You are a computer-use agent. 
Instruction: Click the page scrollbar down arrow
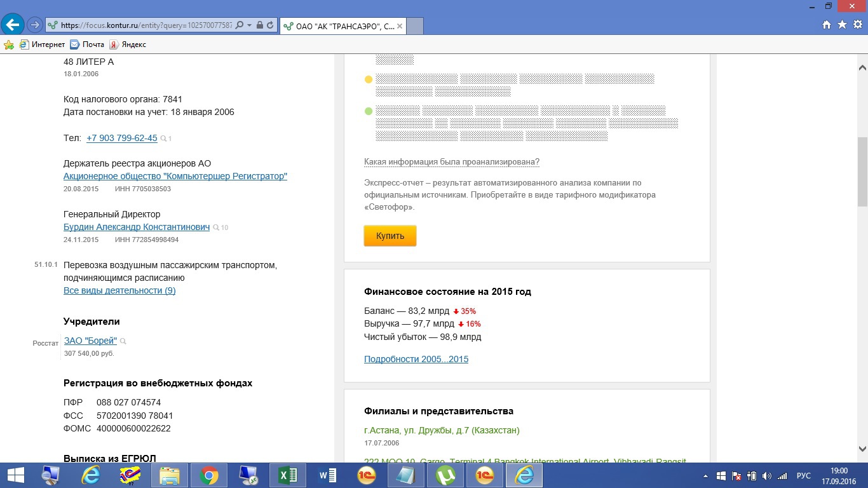862,448
